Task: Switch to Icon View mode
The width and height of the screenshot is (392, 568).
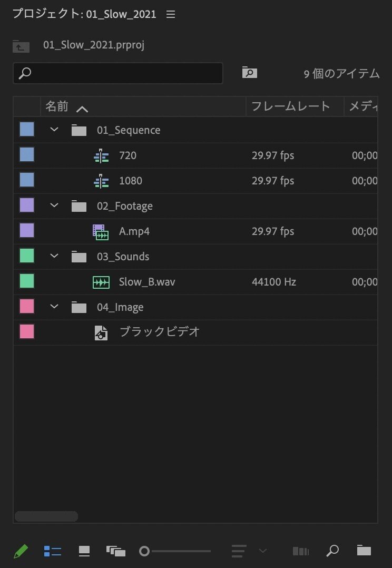Action: [x=84, y=551]
